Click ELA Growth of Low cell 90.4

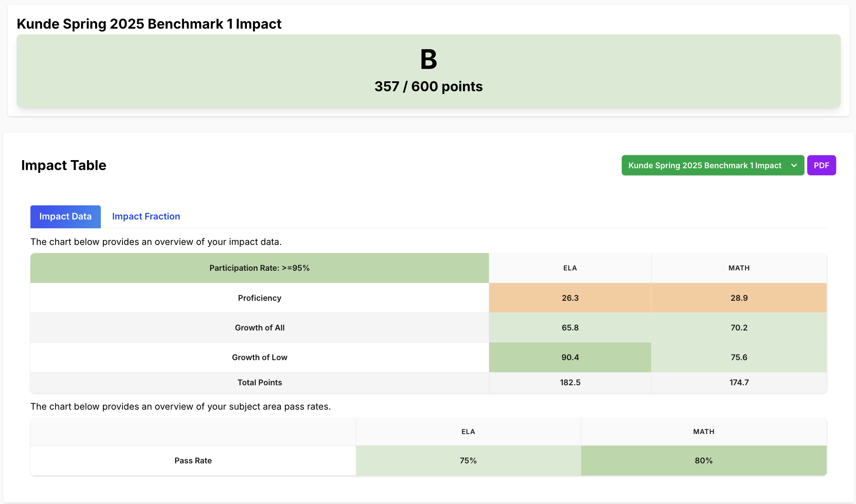(x=570, y=357)
